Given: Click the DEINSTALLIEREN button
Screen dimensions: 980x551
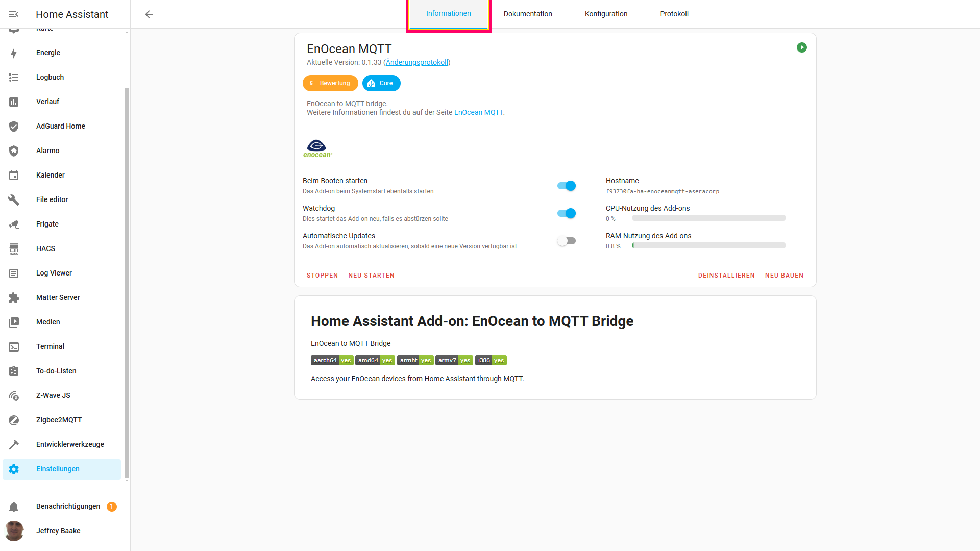Looking at the screenshot, I should 726,275.
